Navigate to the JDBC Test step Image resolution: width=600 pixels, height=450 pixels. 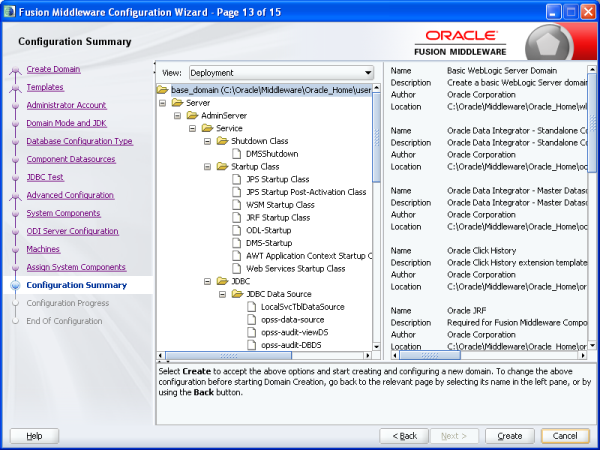click(47, 177)
